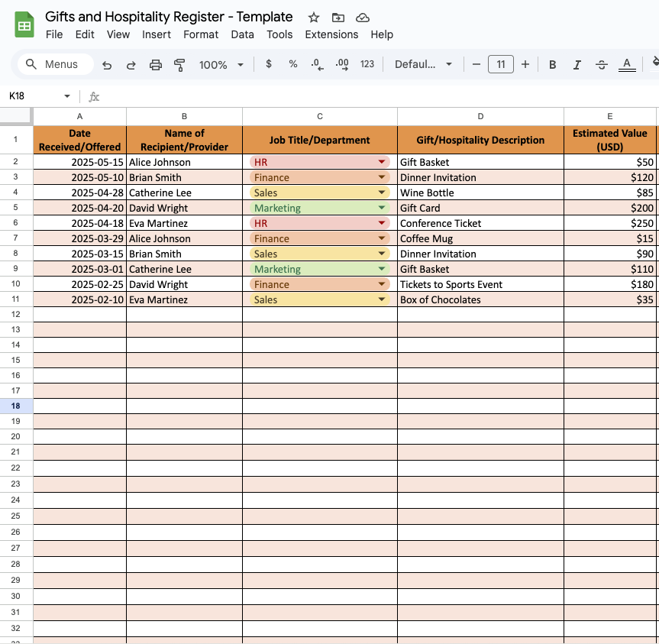The image size is (659, 644).
Task: Open the Google Sheets home icon
Action: [24, 25]
